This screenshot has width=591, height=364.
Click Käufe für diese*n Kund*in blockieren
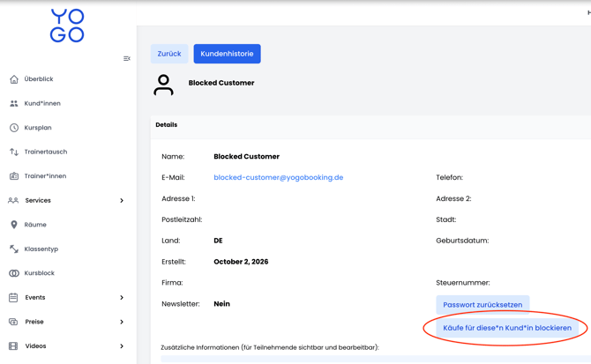507,328
